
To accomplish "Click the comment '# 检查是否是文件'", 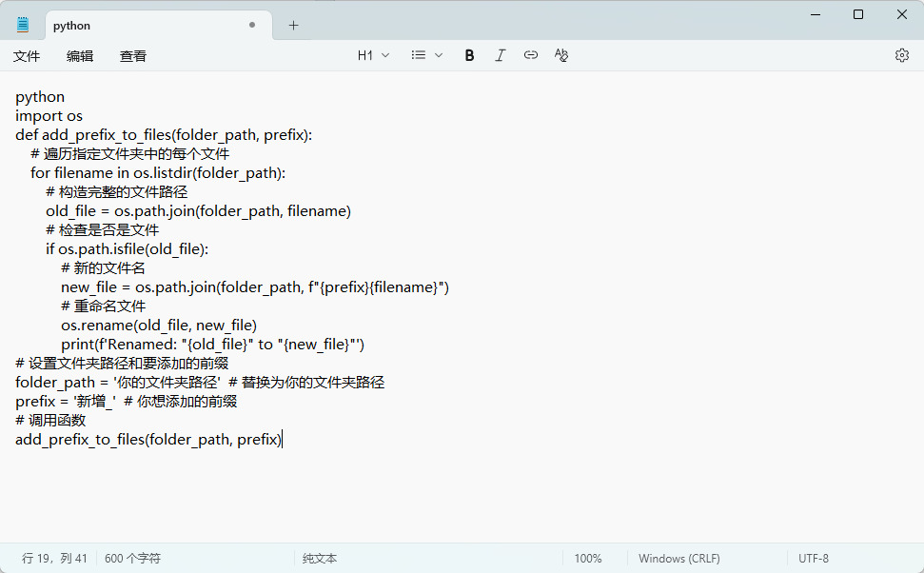I will point(102,230).
